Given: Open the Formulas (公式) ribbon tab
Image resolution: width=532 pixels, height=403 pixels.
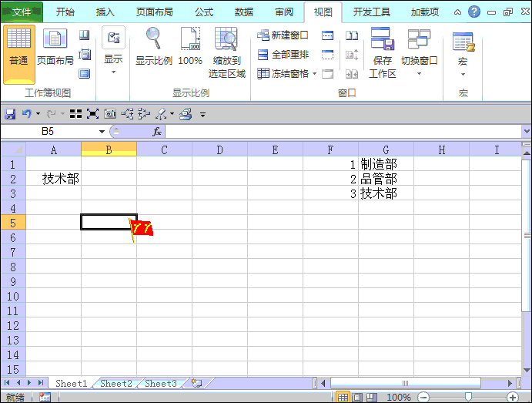Looking at the screenshot, I should tap(203, 12).
